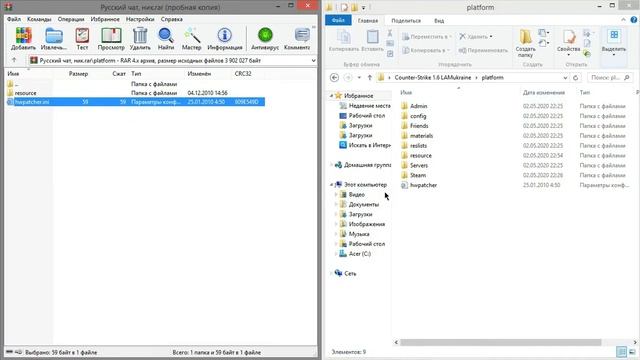
Task: Refresh the Explorer folder view
Action: 576,78
